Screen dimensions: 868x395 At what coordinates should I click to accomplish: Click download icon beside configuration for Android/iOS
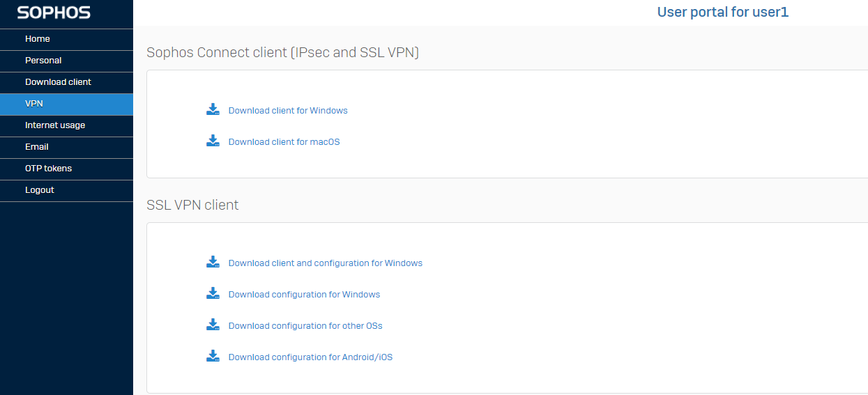pos(213,356)
